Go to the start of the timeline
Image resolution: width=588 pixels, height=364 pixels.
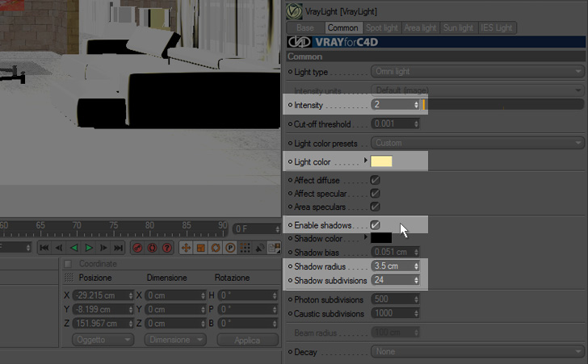point(44,248)
